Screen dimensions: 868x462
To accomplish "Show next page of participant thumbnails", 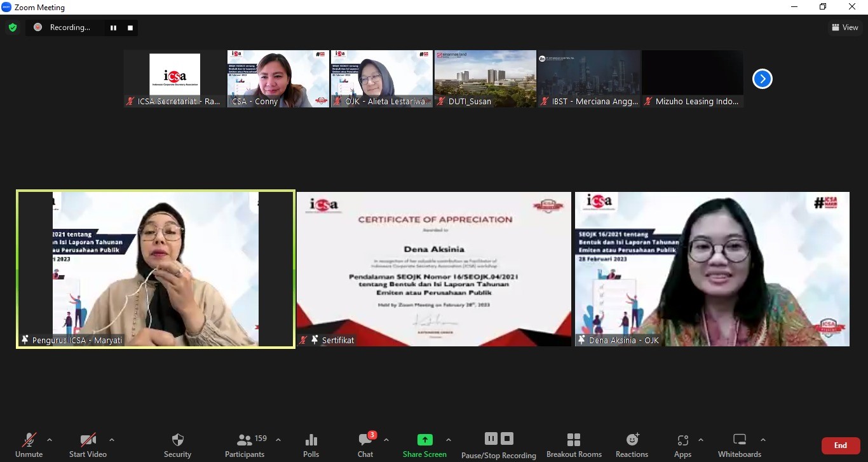I will [762, 79].
